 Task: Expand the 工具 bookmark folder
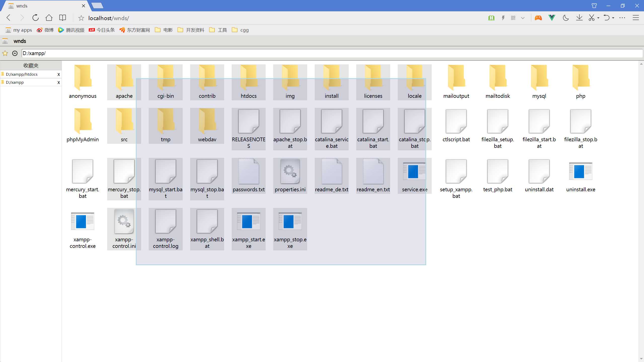click(x=218, y=30)
